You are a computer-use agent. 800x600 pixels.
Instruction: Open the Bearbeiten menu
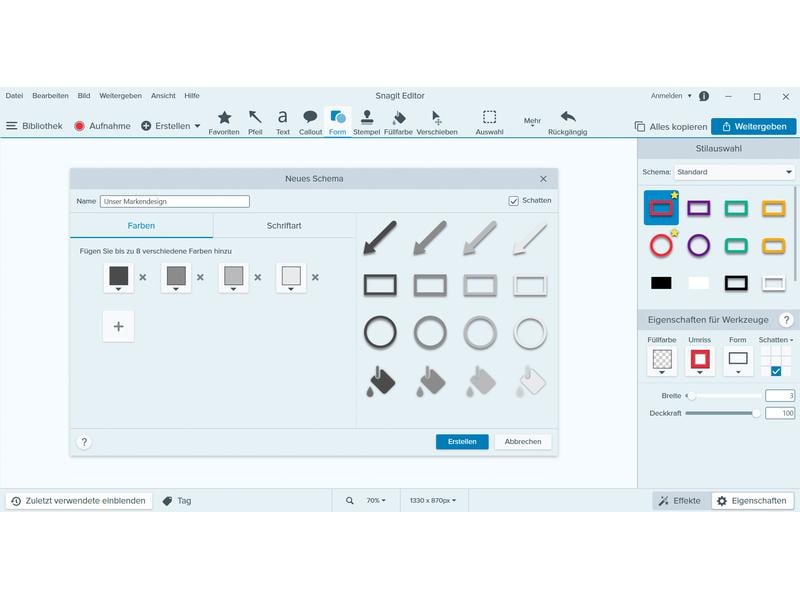coord(50,96)
